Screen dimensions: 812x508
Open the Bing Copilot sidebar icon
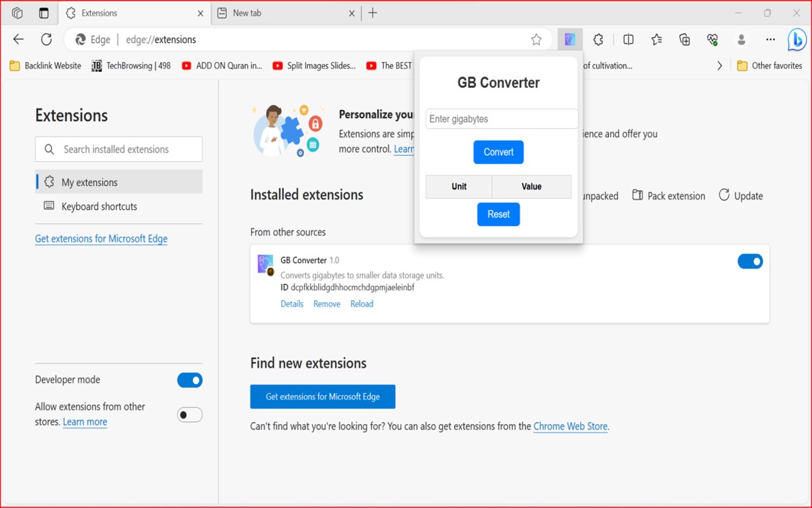[x=797, y=40]
